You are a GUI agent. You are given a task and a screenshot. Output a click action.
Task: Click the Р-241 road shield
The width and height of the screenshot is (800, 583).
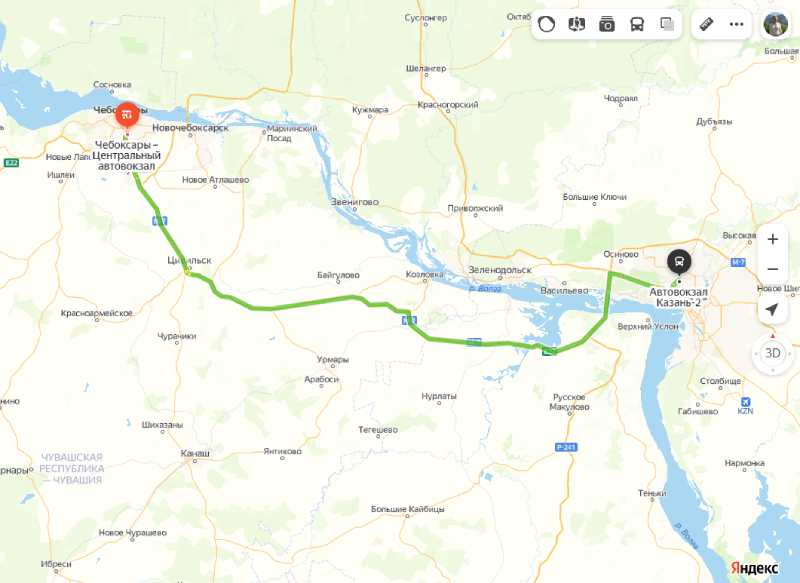click(566, 447)
